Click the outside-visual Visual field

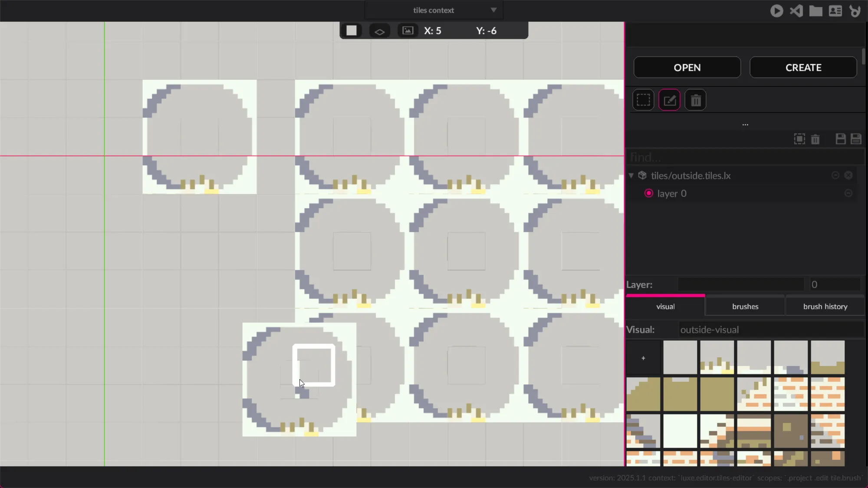[x=770, y=330]
